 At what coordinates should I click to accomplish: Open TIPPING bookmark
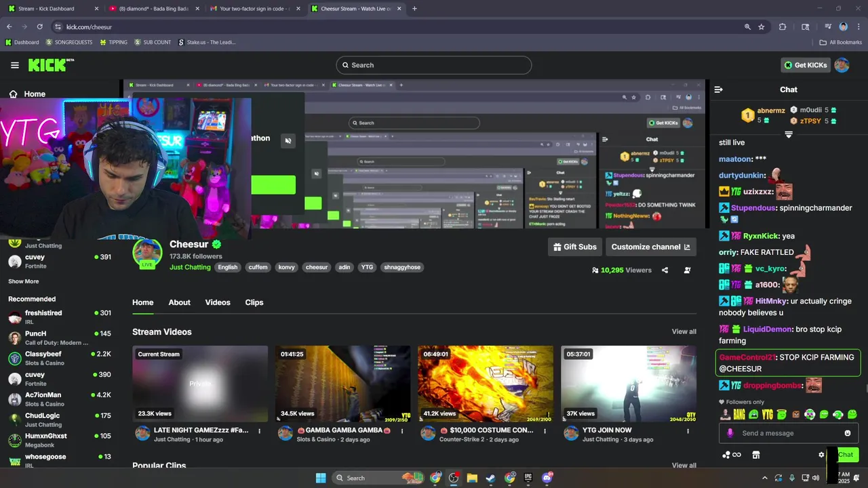[113, 42]
